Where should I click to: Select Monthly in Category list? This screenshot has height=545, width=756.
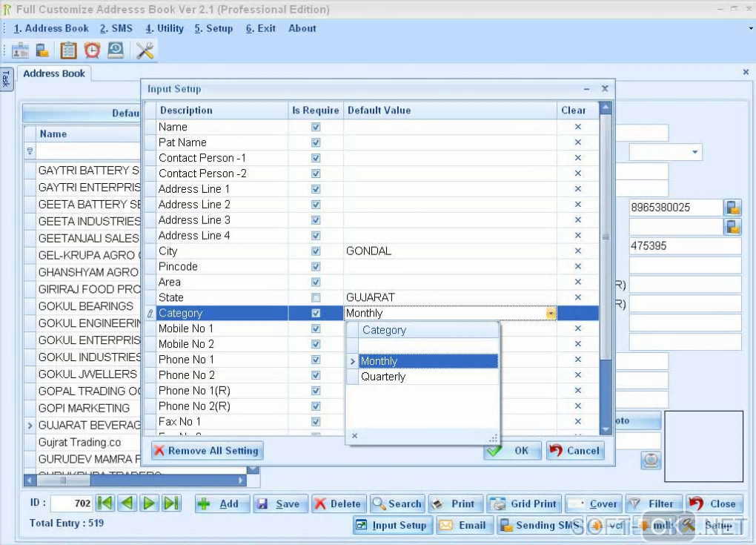pos(428,361)
